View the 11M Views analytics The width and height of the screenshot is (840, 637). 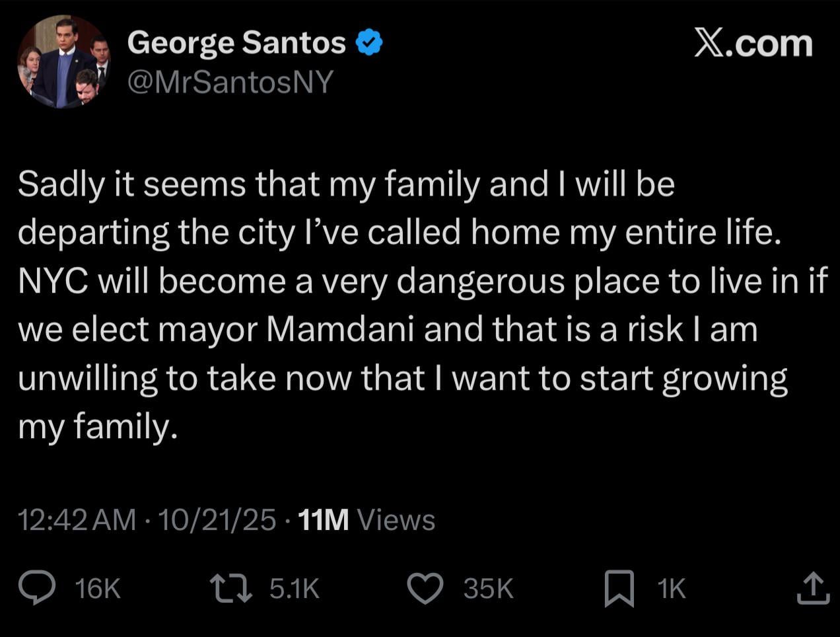click(x=367, y=520)
